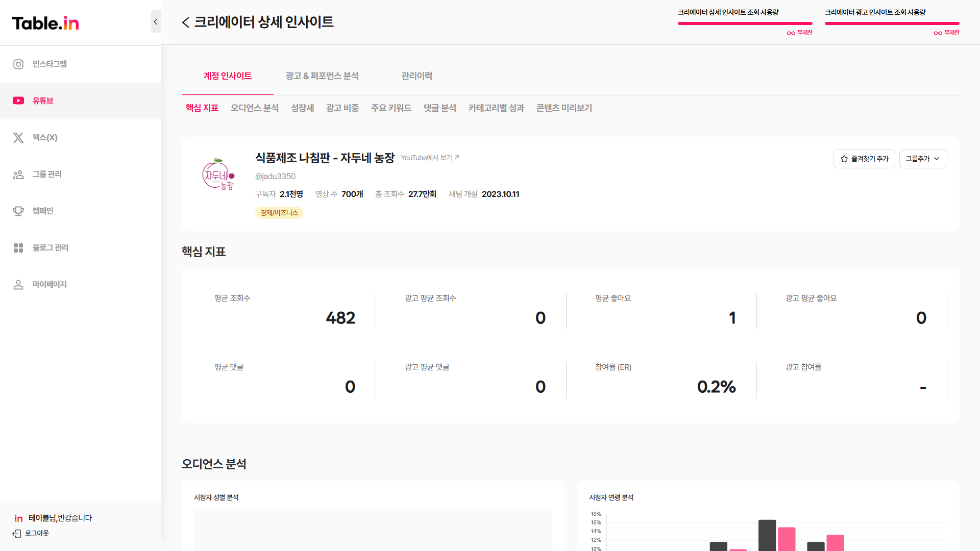Click the infinity icon under 광고 인사이트 사용량

click(x=938, y=33)
